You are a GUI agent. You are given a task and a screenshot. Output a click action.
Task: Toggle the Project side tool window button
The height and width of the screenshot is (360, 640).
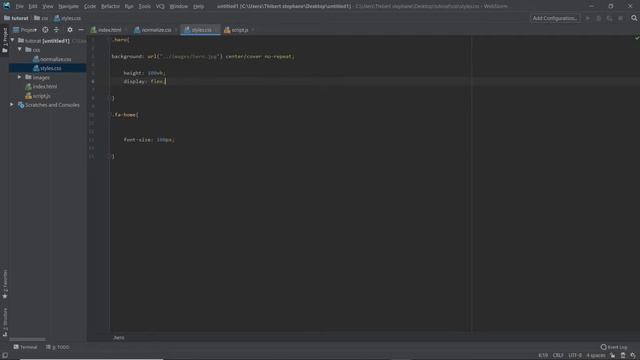pos(5,40)
